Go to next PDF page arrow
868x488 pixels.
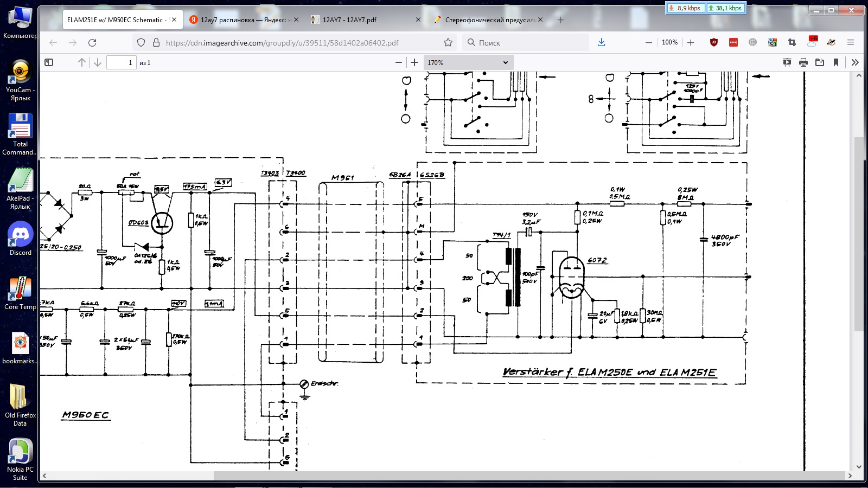point(98,62)
